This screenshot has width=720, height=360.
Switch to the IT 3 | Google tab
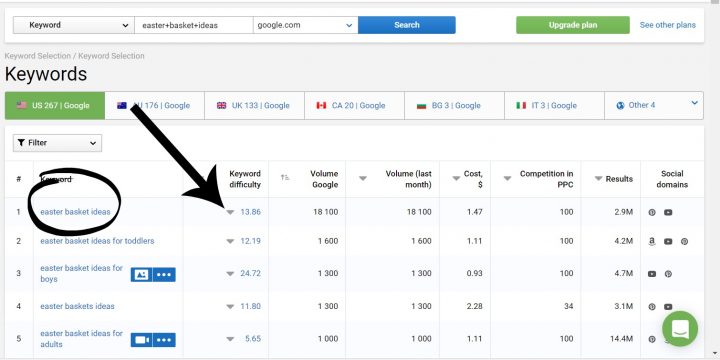coord(554,106)
